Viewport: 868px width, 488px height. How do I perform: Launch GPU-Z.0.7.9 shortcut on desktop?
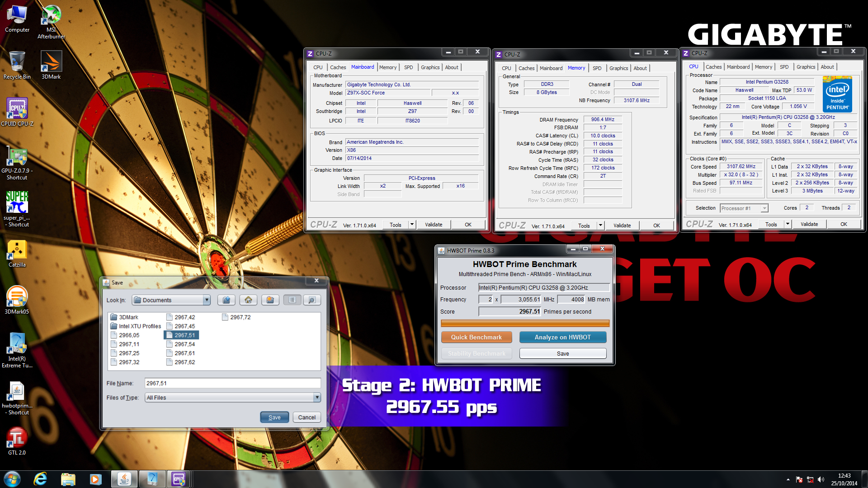click(17, 163)
